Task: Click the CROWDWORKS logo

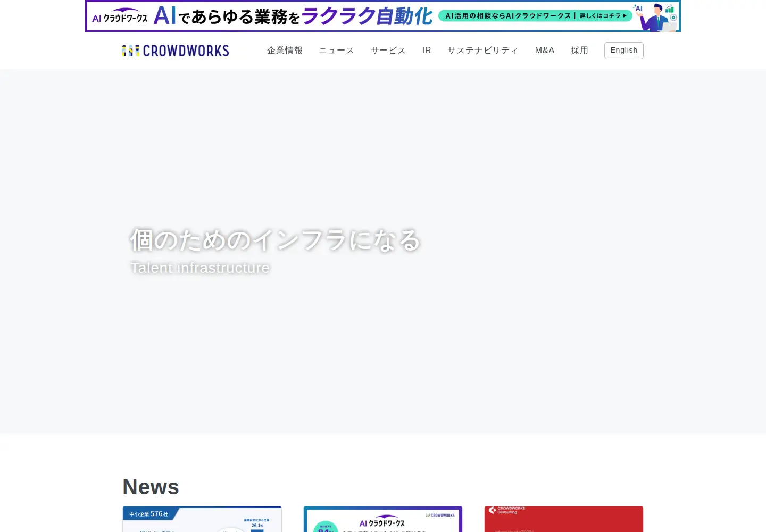Action: [x=176, y=51]
